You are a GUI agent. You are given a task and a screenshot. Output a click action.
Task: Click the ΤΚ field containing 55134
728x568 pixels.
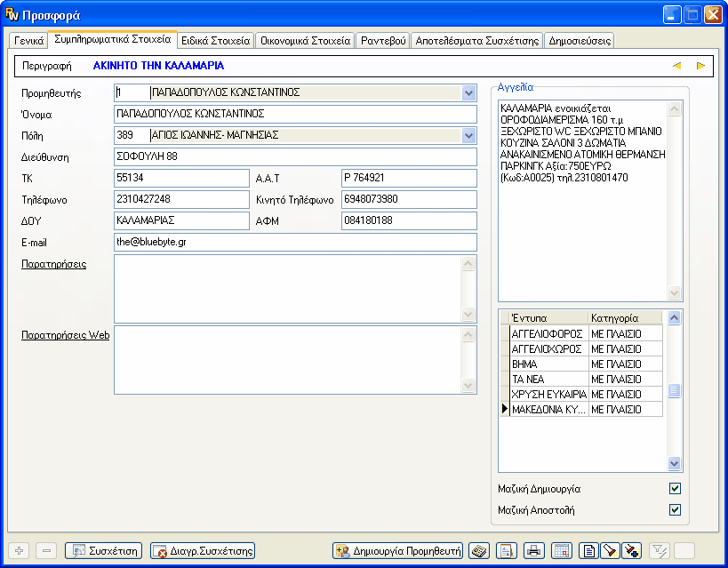click(x=181, y=179)
